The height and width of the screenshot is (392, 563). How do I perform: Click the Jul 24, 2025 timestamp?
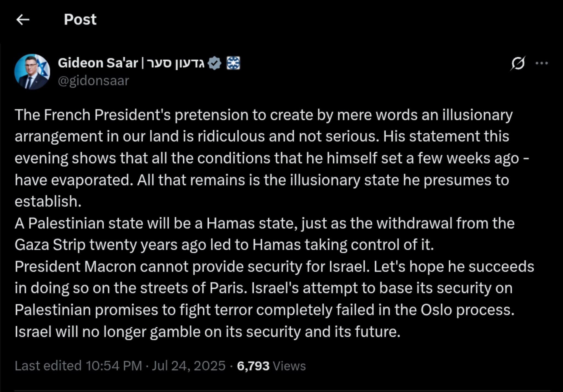(x=189, y=365)
